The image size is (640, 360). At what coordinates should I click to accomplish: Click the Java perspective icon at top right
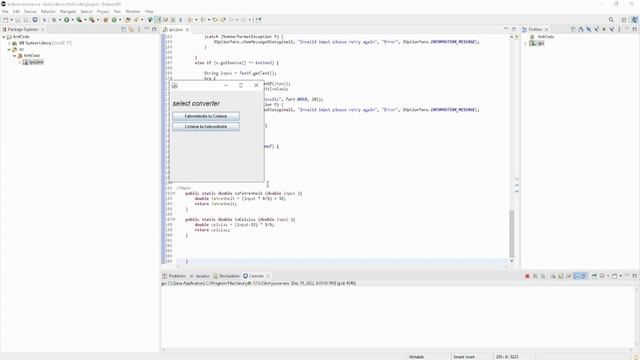(634, 20)
